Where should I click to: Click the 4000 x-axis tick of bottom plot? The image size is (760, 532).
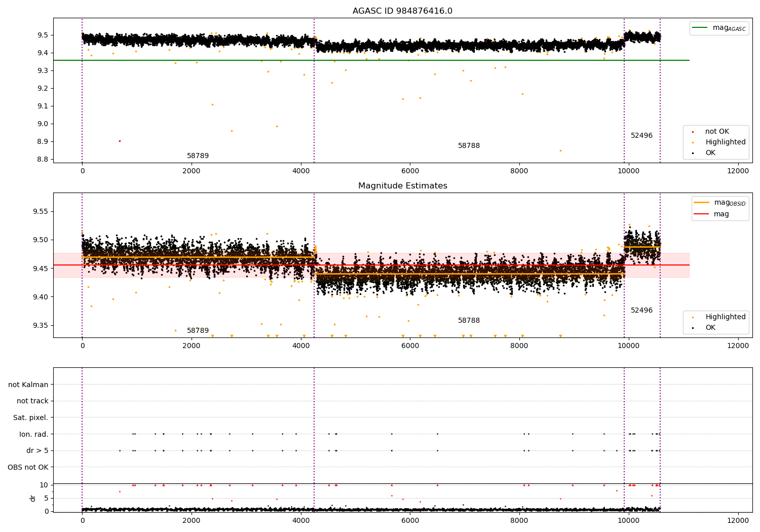pyautogui.click(x=301, y=521)
